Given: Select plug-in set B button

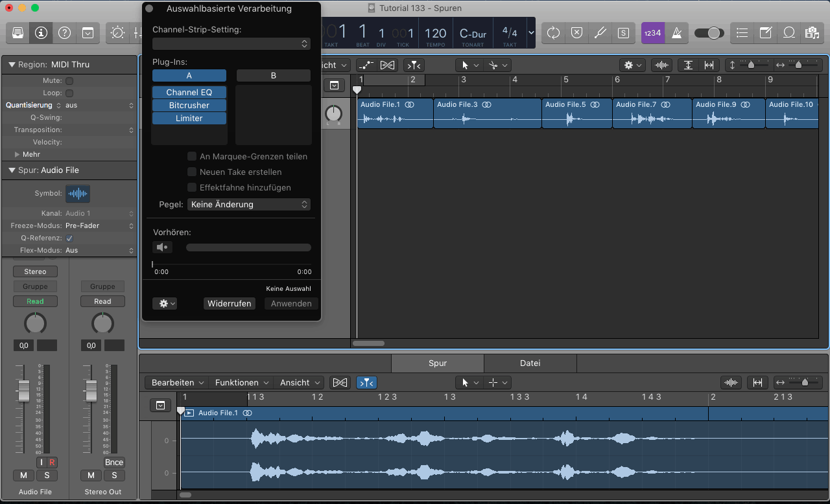Looking at the screenshot, I should click(x=273, y=76).
